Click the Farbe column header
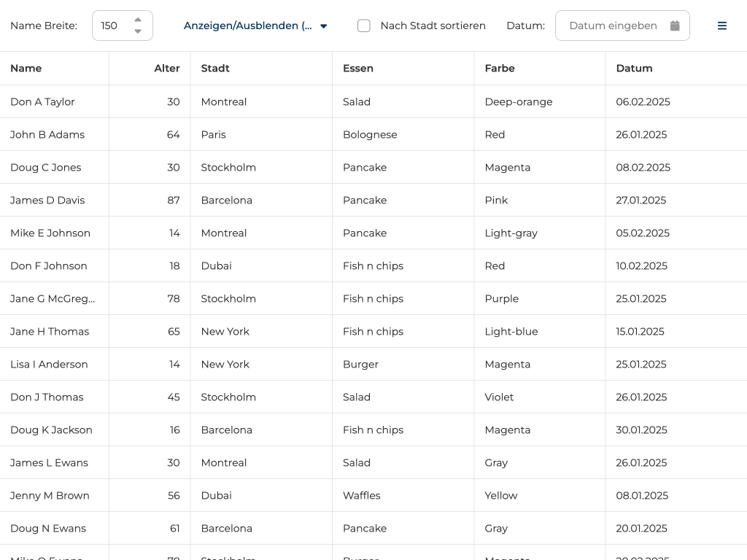The image size is (747, 560). point(500,68)
